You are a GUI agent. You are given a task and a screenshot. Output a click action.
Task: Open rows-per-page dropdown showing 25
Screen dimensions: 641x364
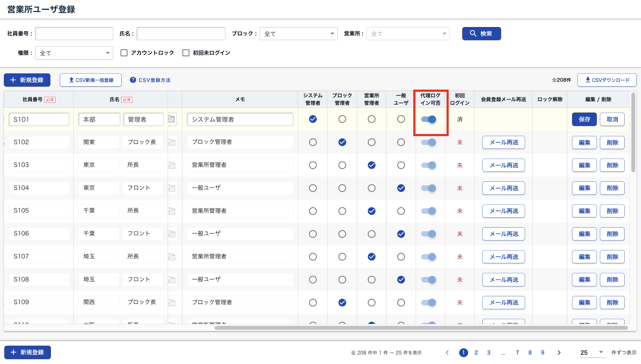pyautogui.click(x=591, y=353)
